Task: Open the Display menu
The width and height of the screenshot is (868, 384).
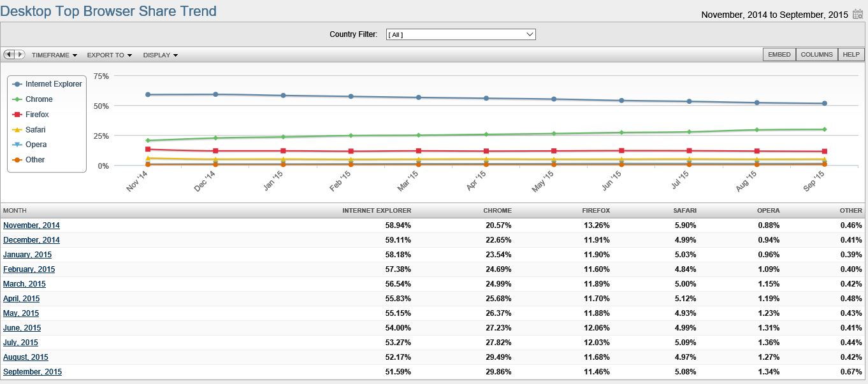Action: click(160, 55)
